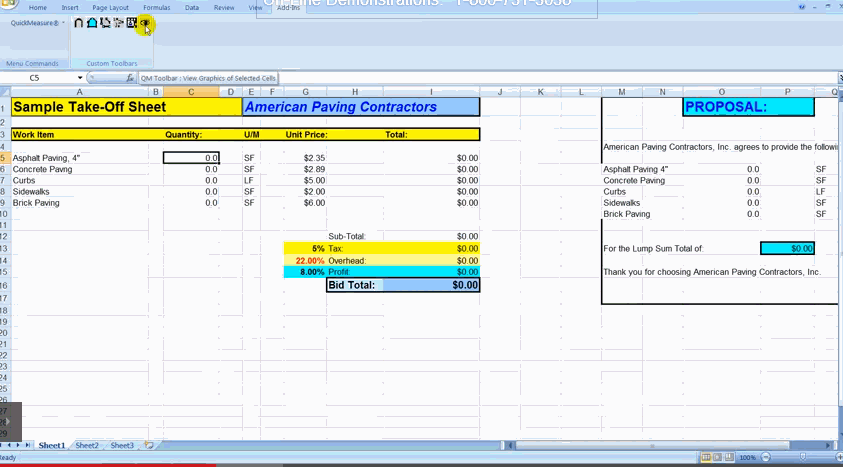Open the Page Layout ribbon tab

point(110,8)
